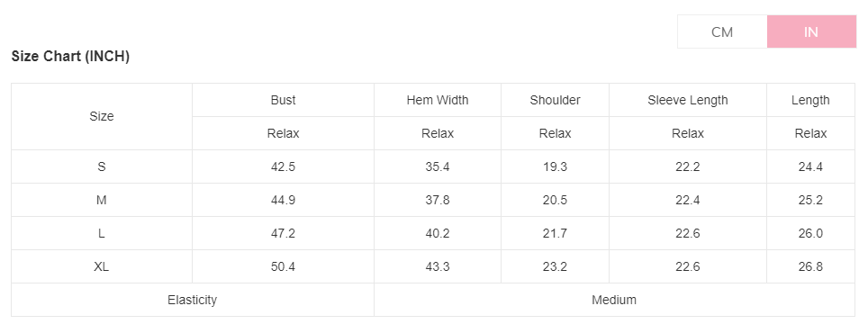The width and height of the screenshot is (868, 324).
Task: Select the L size row label
Action: click(102, 233)
